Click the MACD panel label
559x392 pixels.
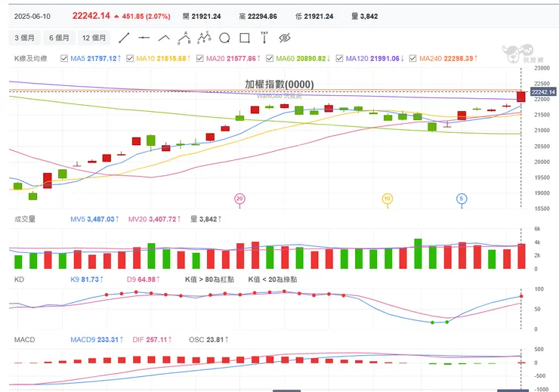coord(25,340)
